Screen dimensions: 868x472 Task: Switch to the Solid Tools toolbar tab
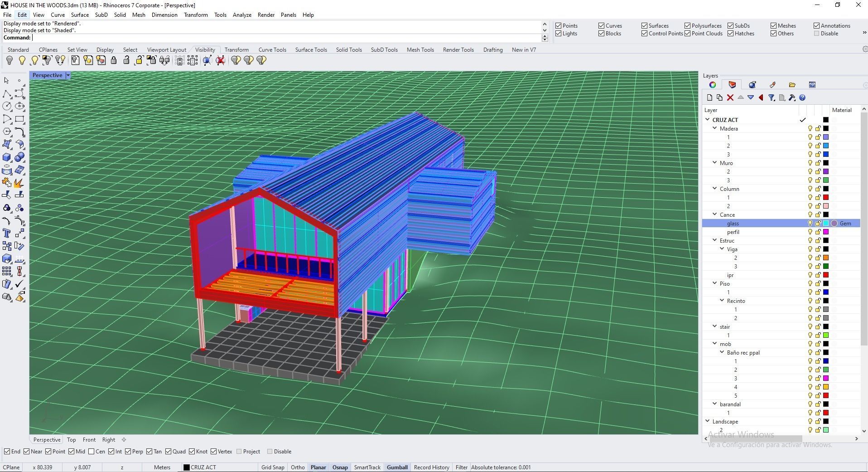(x=349, y=50)
